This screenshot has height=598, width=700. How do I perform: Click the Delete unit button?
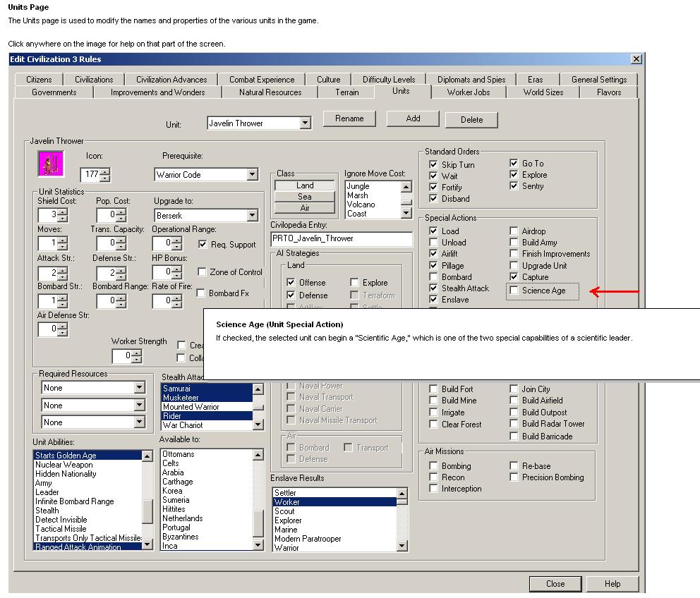[x=471, y=120]
